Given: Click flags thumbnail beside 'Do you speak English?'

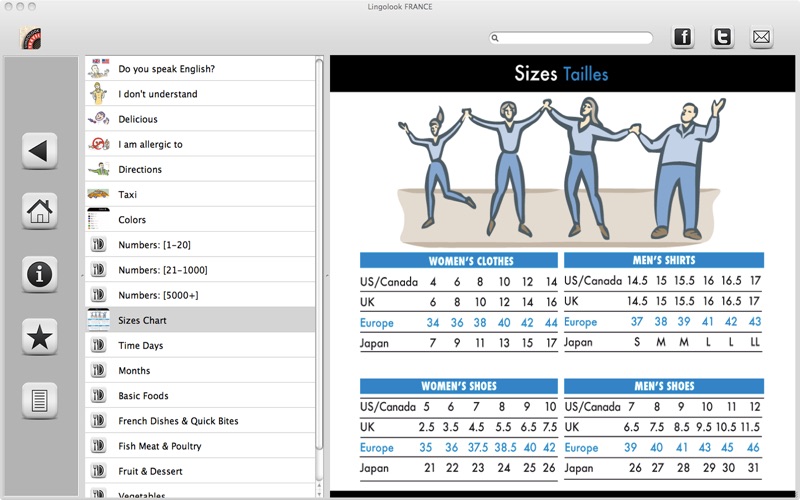Looking at the screenshot, I should pyautogui.click(x=98, y=68).
